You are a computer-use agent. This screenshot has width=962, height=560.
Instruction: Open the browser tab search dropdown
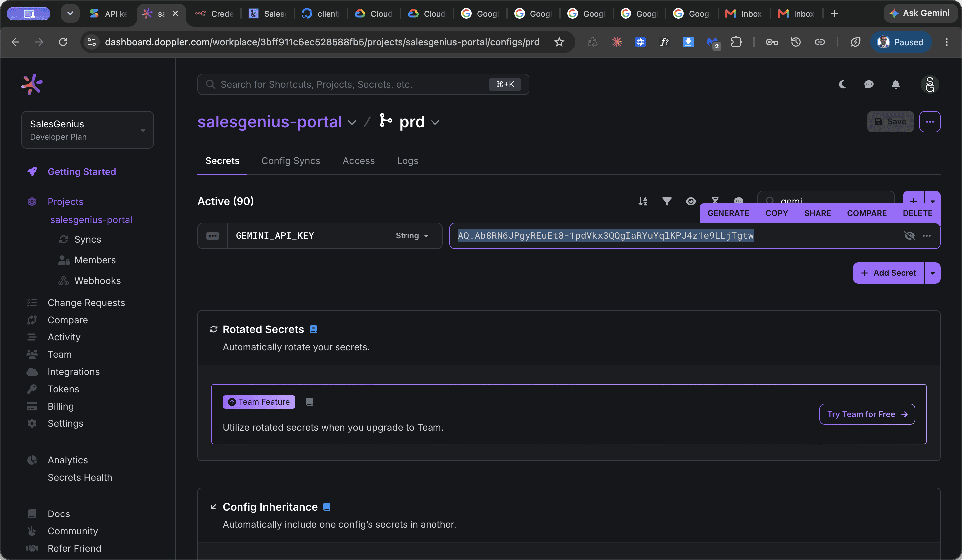tap(70, 13)
